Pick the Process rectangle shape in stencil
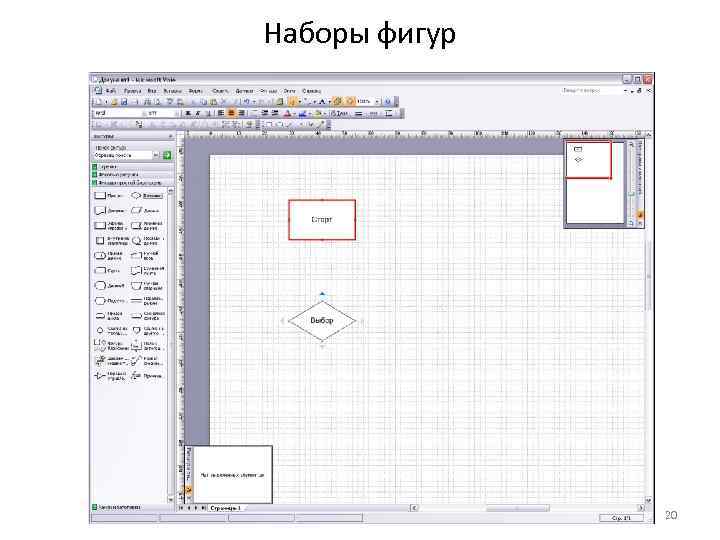The width and height of the screenshot is (720, 540). [100, 196]
